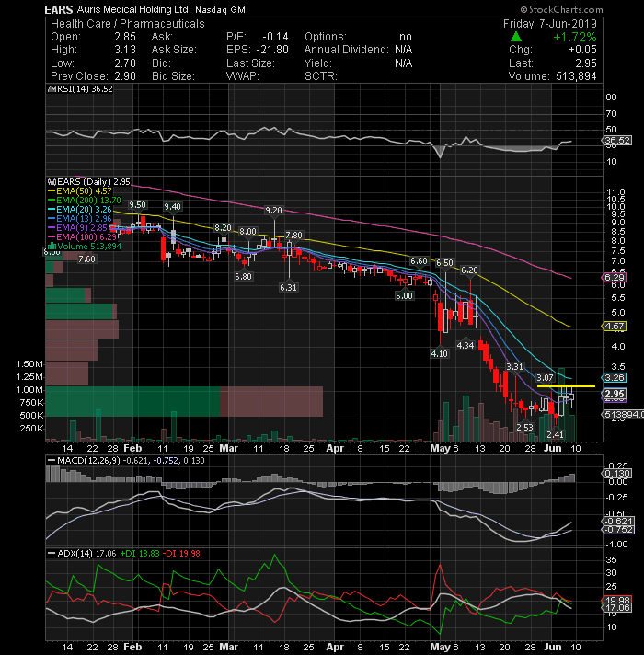Click the yellow horizontal resistance line
The width and height of the screenshot is (644, 655).
566,386
